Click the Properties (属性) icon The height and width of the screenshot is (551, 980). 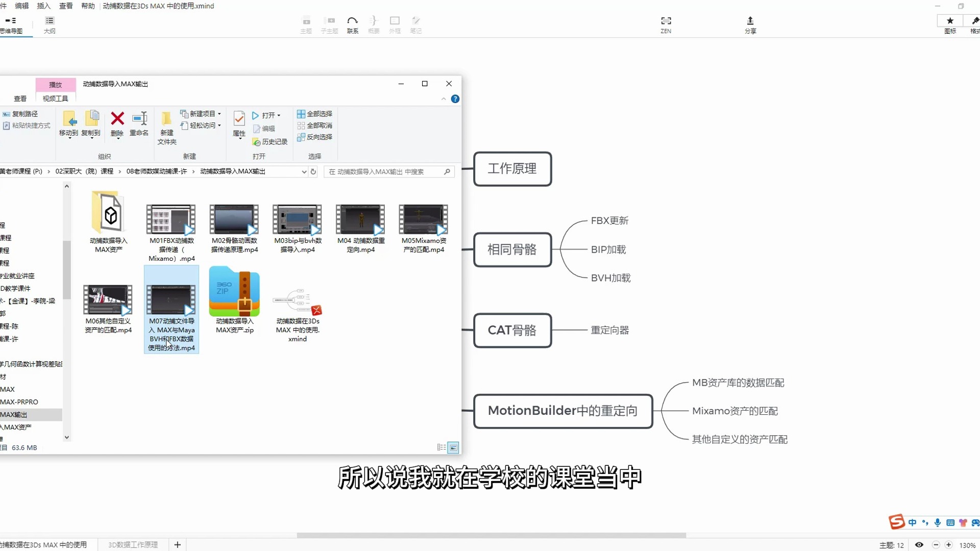click(239, 119)
